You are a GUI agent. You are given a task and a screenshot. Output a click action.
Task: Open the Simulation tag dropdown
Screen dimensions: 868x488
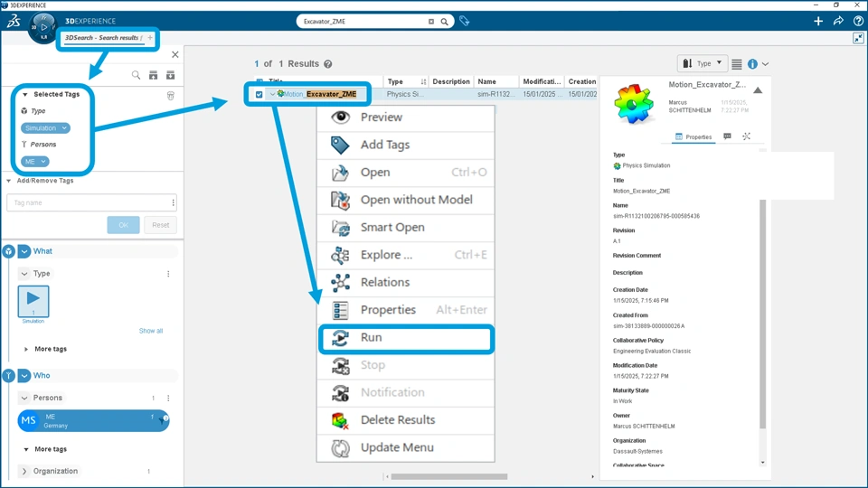click(64, 128)
